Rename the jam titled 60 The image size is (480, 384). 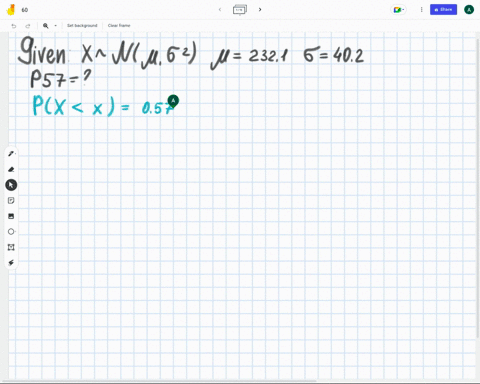[x=25, y=10]
